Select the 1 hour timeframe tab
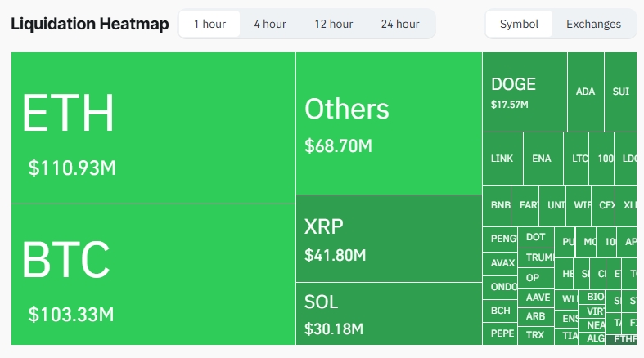 [209, 24]
